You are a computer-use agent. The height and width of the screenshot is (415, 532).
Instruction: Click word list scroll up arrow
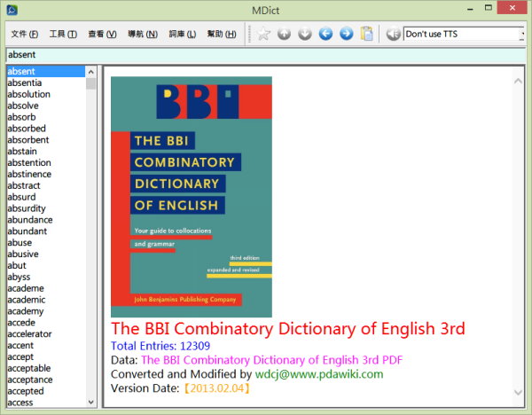pyautogui.click(x=91, y=72)
